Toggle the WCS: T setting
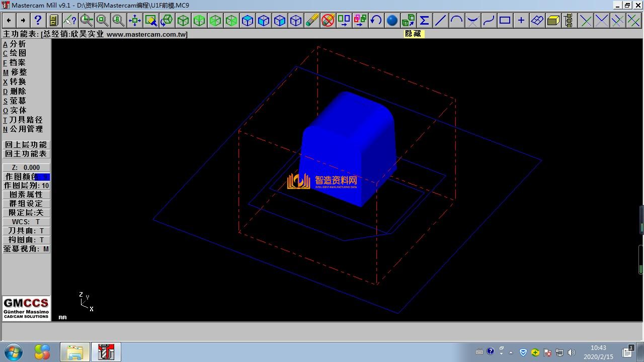 coord(26,222)
